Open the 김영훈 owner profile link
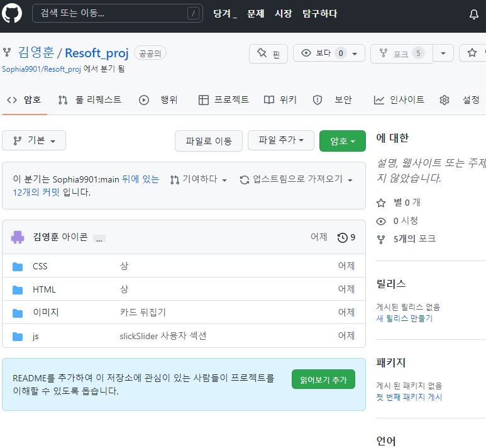Viewport: 486px width, 448px height. point(36,52)
